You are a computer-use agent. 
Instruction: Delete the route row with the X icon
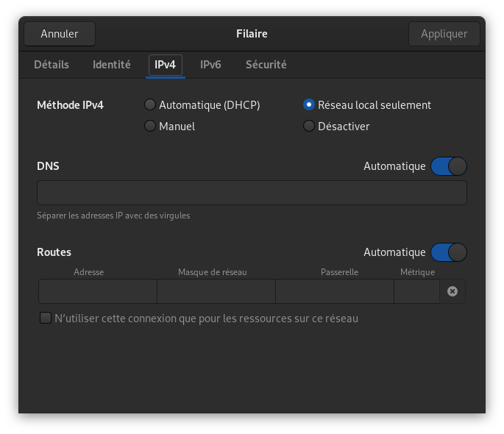452,291
